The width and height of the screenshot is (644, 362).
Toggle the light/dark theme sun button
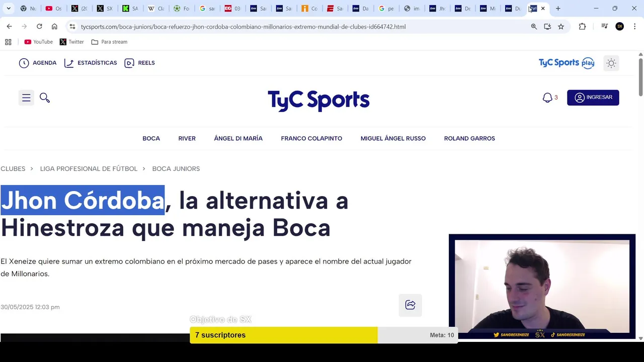pos(611,63)
